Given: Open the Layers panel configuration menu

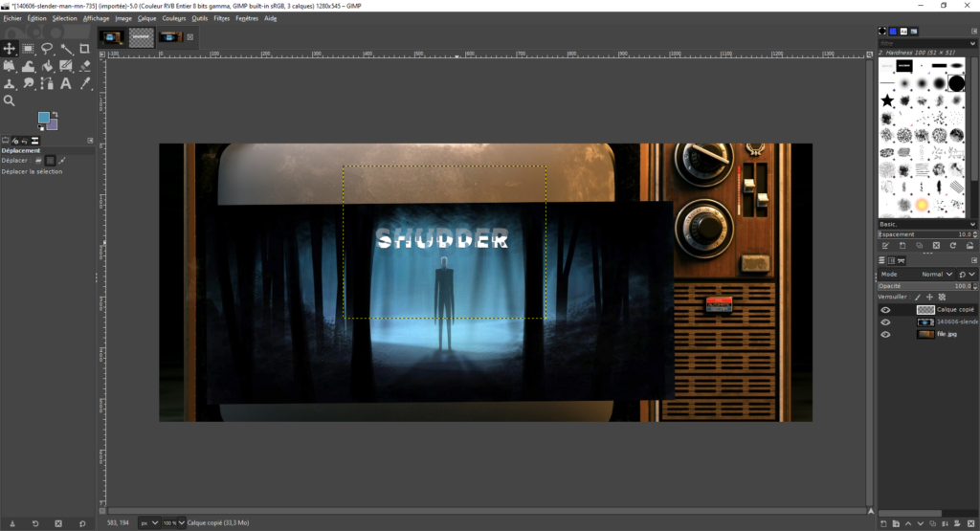Looking at the screenshot, I should coord(973,260).
